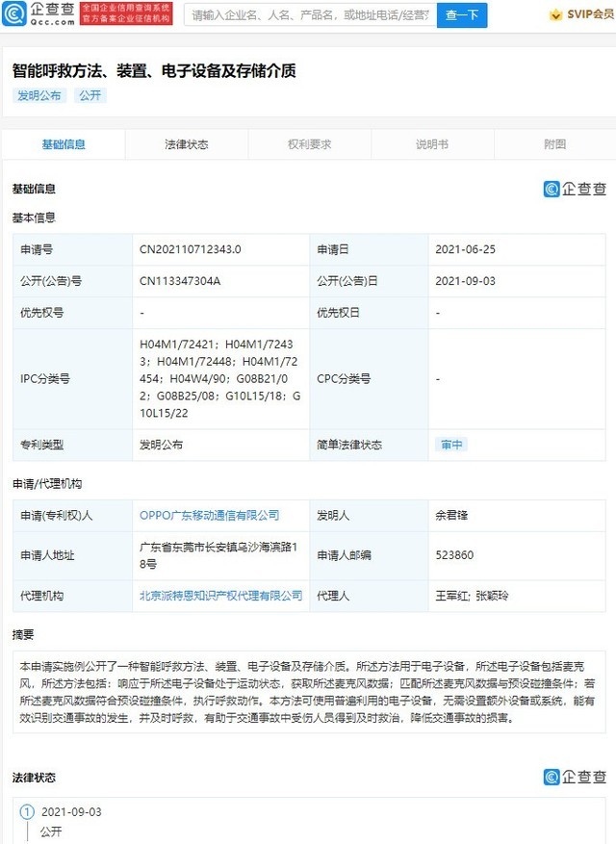Click the IPC classification numbers cell
The height and width of the screenshot is (844, 616).
coord(220,379)
